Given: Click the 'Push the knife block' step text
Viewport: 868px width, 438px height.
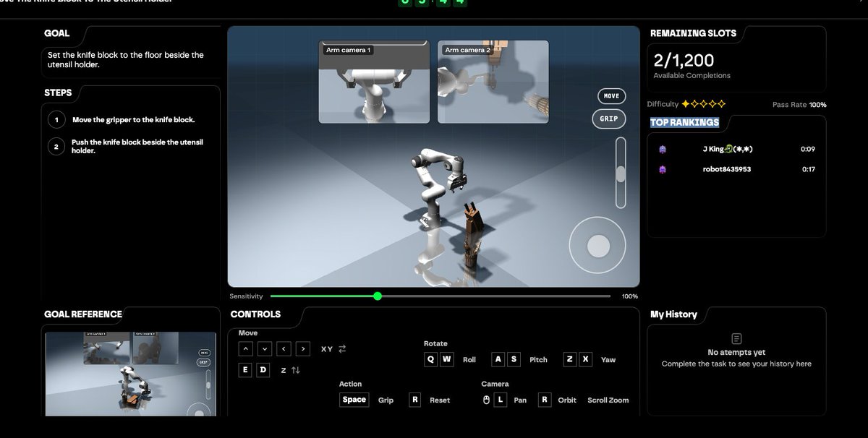Looking at the screenshot, I should pyautogui.click(x=137, y=147).
